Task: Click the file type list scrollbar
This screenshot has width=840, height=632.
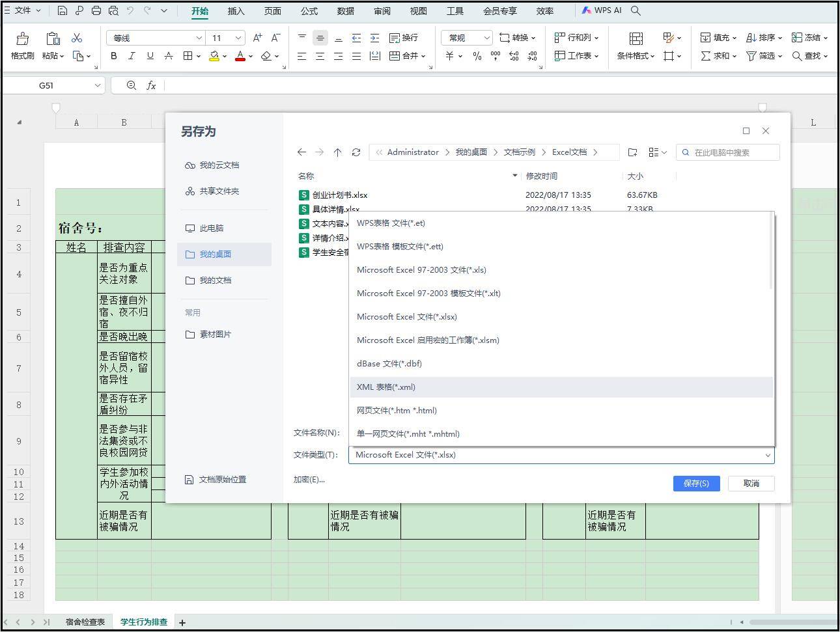Action: pyautogui.click(x=772, y=251)
